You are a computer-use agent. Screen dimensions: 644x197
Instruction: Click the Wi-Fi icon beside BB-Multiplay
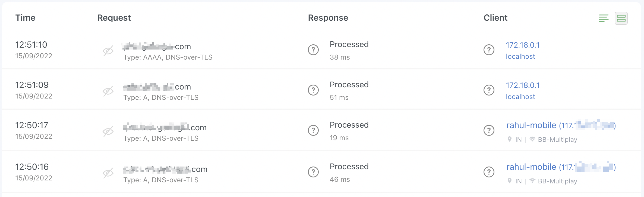pyautogui.click(x=532, y=139)
